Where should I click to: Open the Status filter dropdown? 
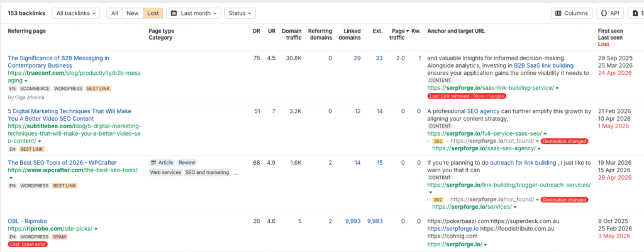coord(240,13)
